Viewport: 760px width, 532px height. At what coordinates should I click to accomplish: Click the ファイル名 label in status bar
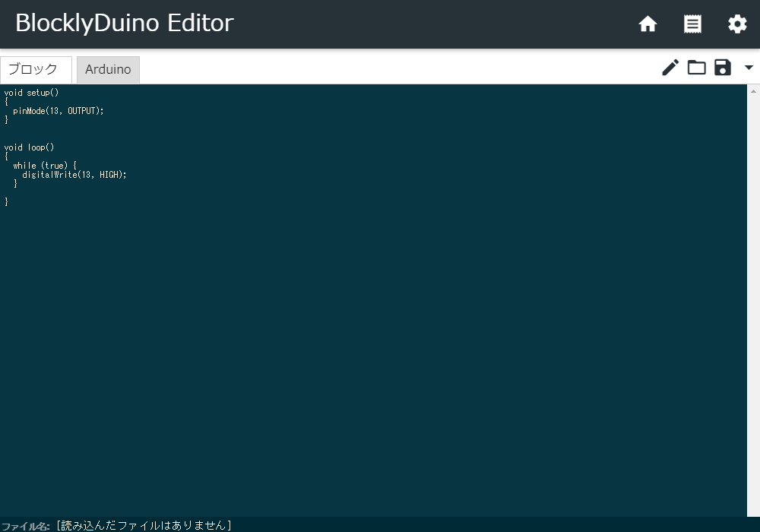coord(26,526)
